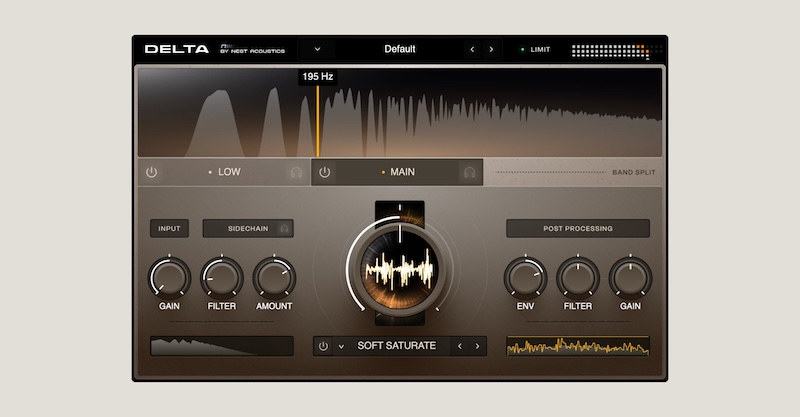Click the POST PROCESSING button
This screenshot has width=800, height=417.
pyautogui.click(x=577, y=229)
